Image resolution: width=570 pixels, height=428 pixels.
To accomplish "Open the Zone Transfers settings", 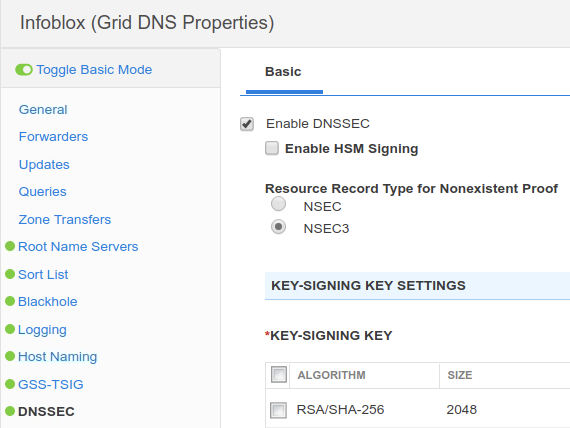I will (65, 219).
